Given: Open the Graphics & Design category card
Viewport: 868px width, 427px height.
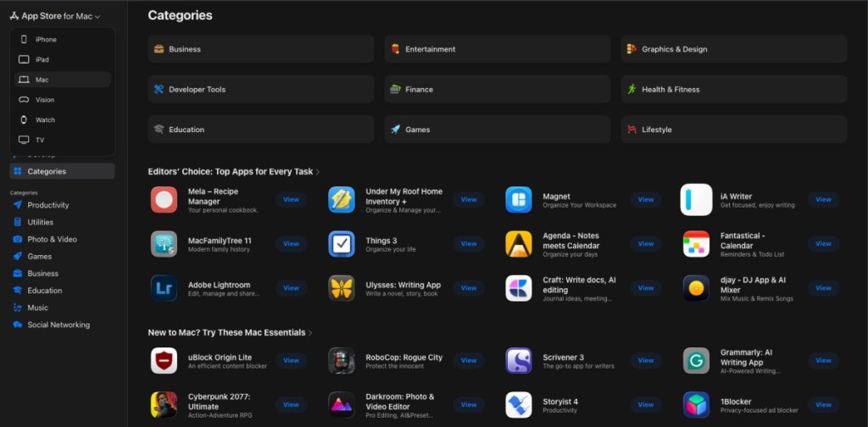Looking at the screenshot, I should click(x=733, y=48).
